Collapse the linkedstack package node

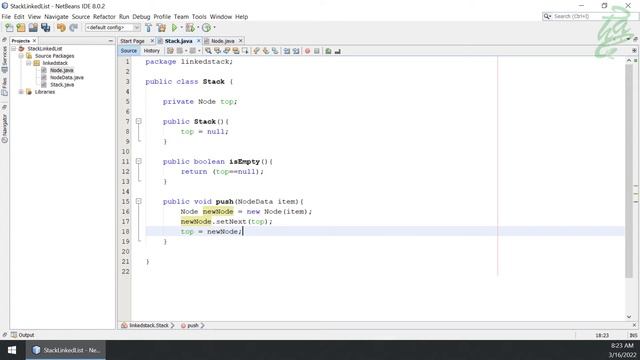point(28,63)
